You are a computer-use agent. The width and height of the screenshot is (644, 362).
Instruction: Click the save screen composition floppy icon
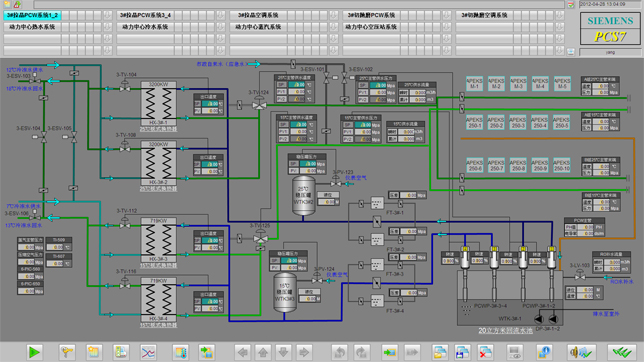click(x=462, y=352)
